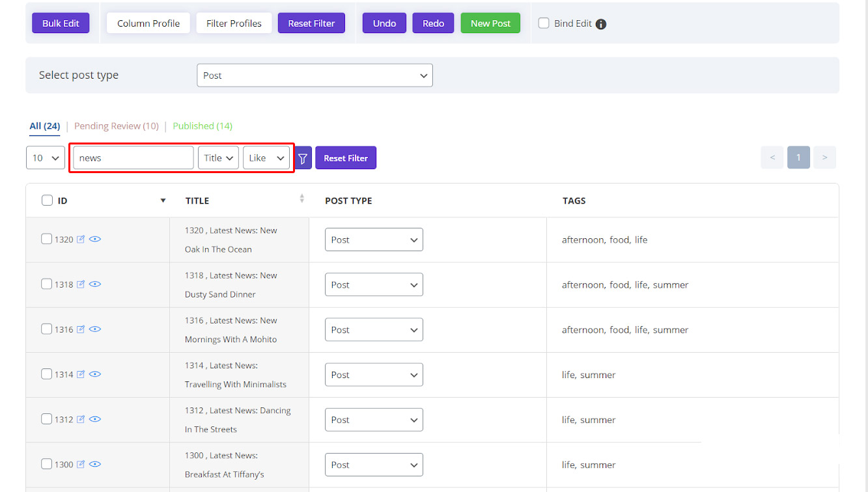Open the rows-per-page dropdown showing 10
Viewport: 868px width, 492px height.
coord(45,157)
